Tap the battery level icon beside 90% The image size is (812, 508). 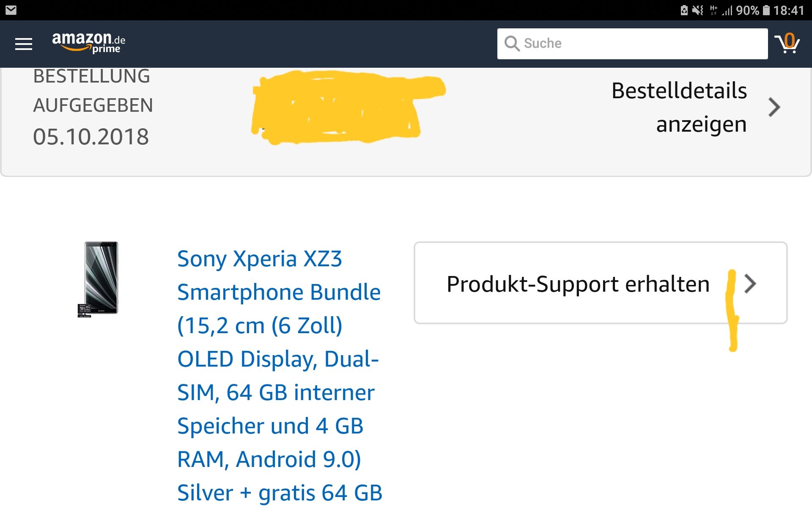pos(766,10)
